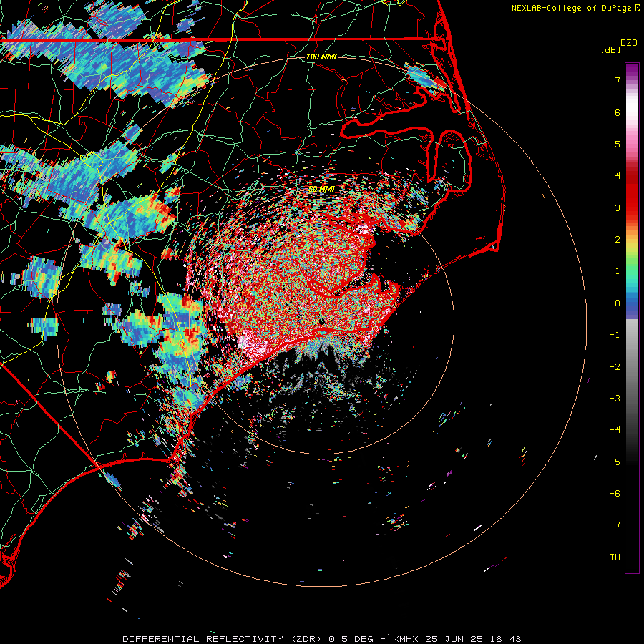This screenshot has width=644, height=644.
Task: Click the 4 value on the color scale
Action: [618, 176]
